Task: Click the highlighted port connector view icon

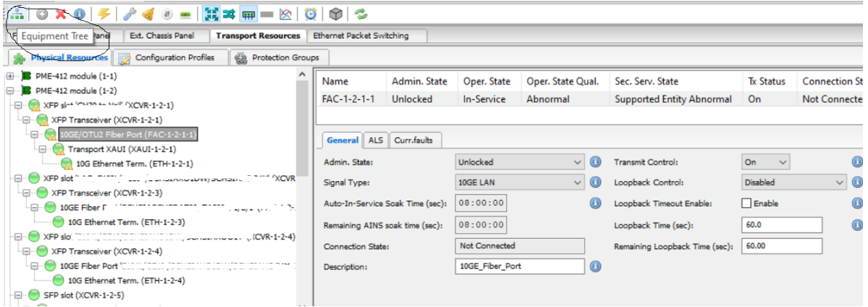Action: [249, 14]
